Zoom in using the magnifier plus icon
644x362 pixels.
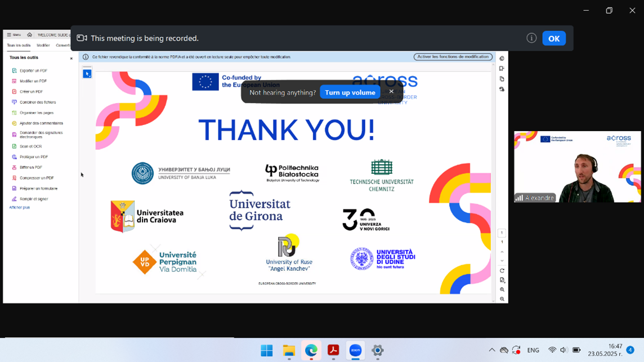pyautogui.click(x=502, y=290)
